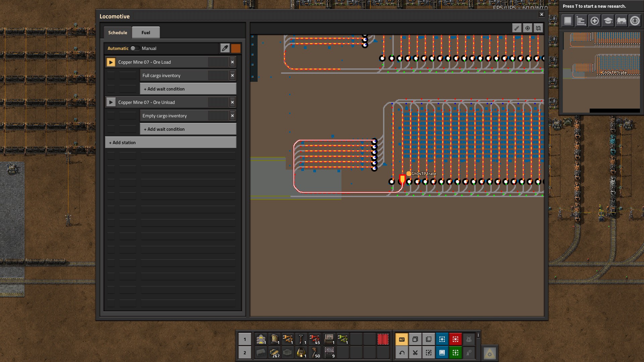Remove the Copper Mine 07 - Ore Unload station

pos(232,102)
